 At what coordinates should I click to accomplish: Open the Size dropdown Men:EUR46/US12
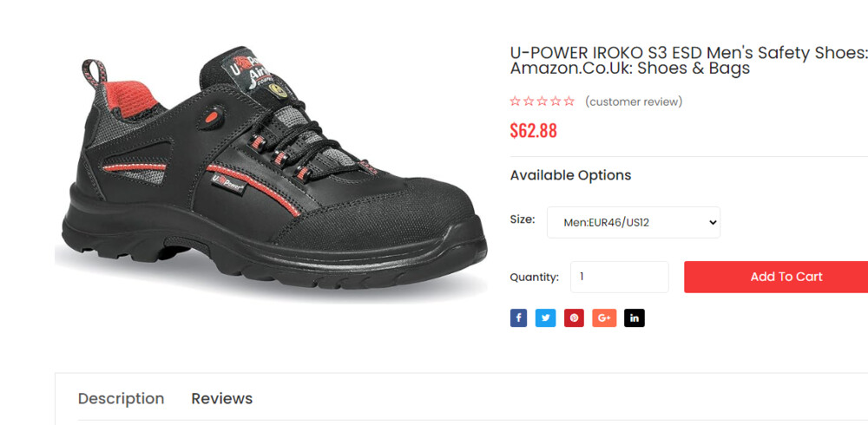tap(634, 222)
